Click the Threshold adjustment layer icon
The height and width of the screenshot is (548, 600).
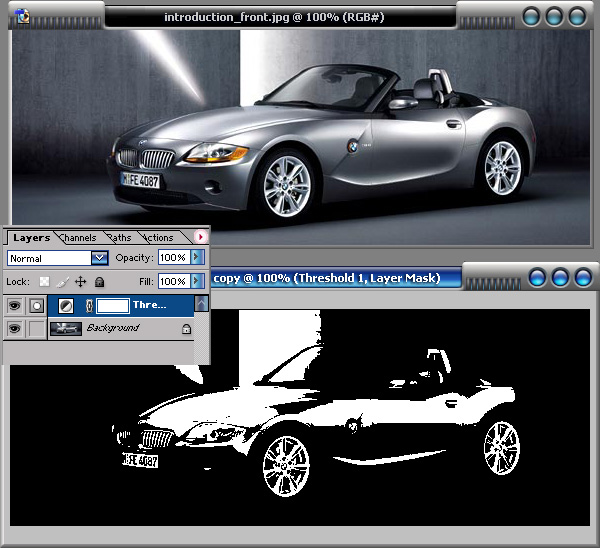point(66,306)
